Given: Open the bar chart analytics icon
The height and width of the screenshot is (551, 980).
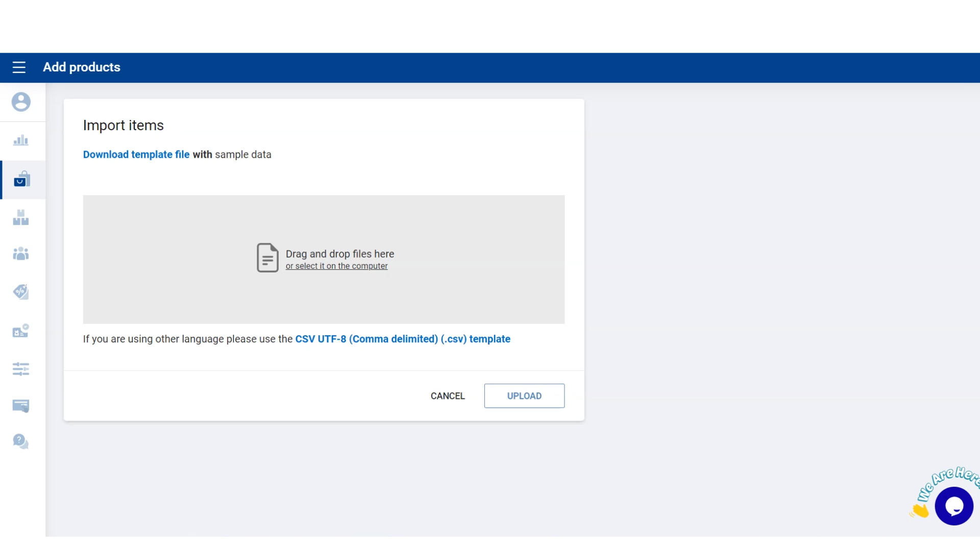Looking at the screenshot, I should (21, 140).
